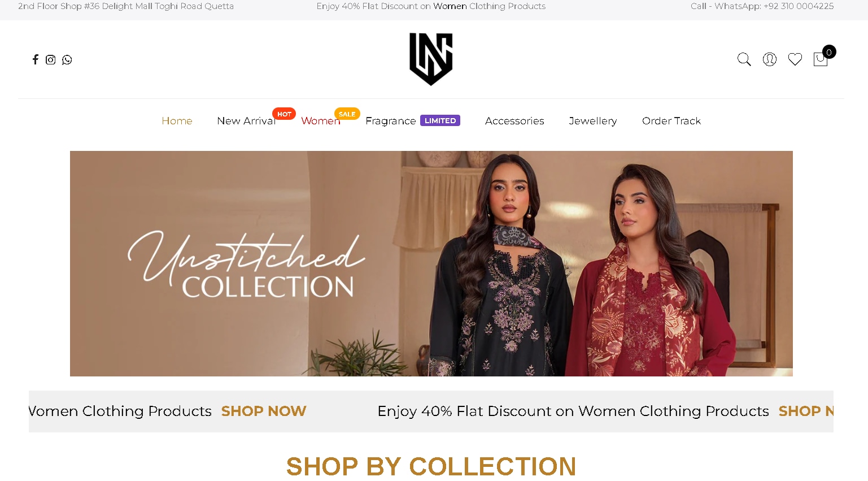This screenshot has width=868, height=481.
Task: Open the WhatsApp icon link
Action: [x=67, y=59]
